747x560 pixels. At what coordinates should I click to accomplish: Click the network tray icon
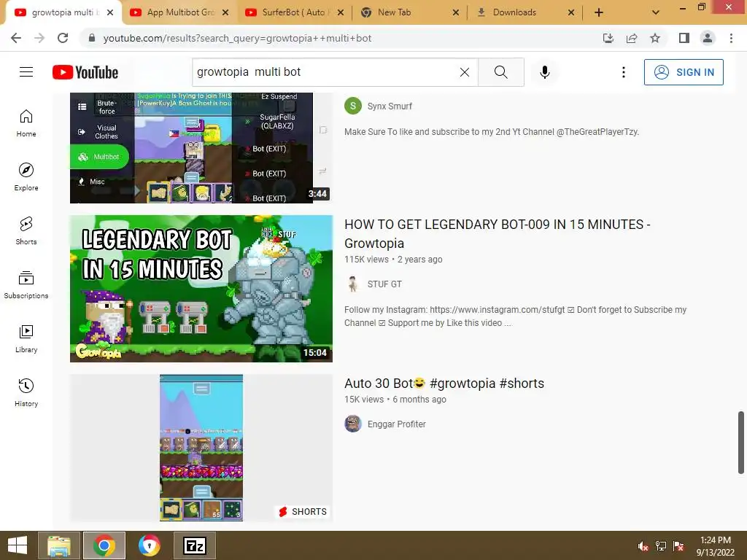(661, 546)
